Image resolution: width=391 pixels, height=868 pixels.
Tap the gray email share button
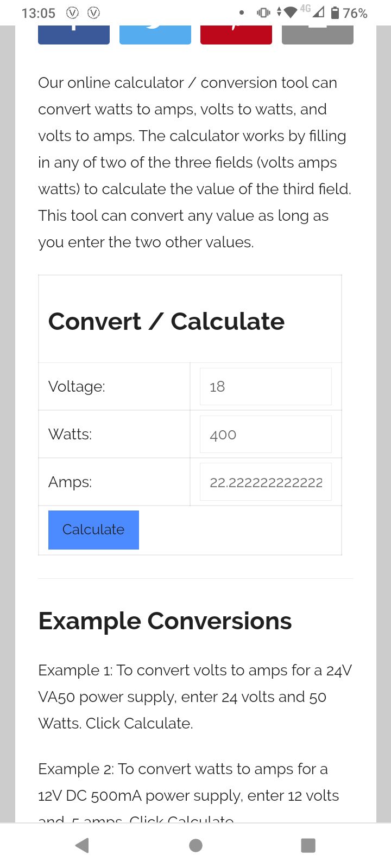coord(318,34)
